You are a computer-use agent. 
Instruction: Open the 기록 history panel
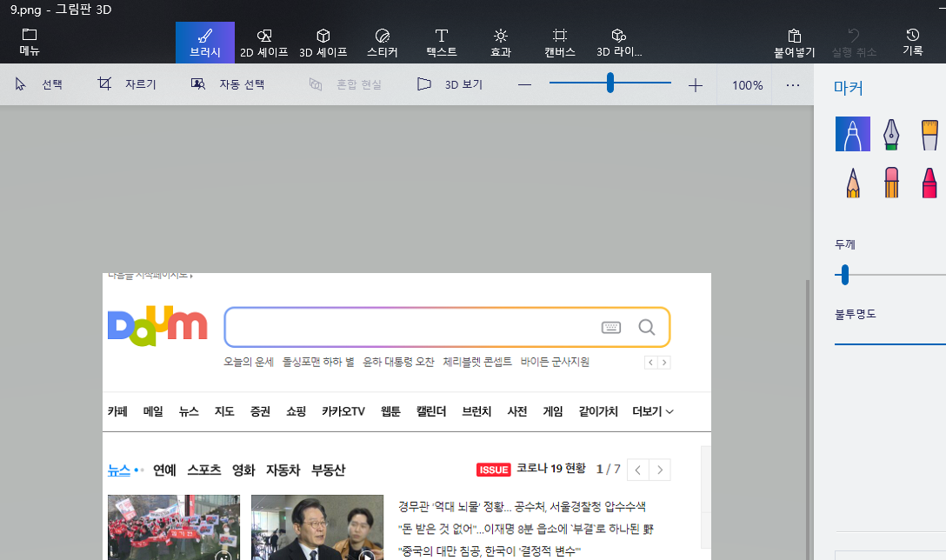(913, 43)
